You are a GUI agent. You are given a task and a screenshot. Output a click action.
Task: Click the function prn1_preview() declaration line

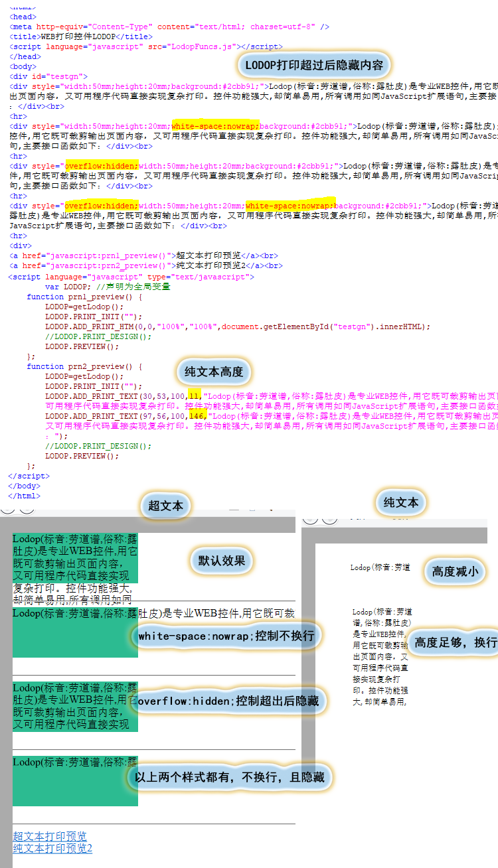tap(84, 297)
